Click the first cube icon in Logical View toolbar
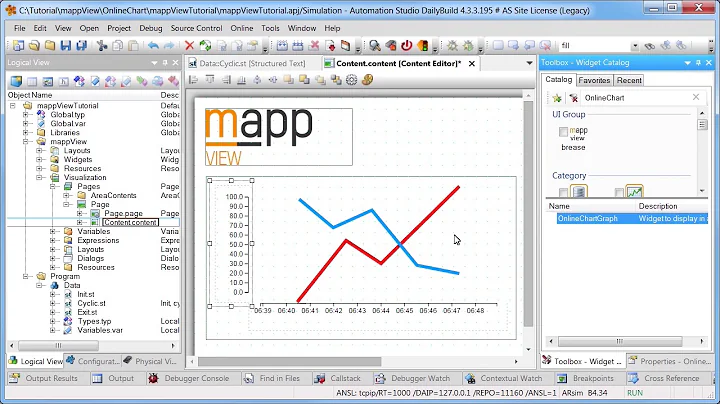Image resolution: width=720 pixels, height=404 pixels. pos(16,82)
